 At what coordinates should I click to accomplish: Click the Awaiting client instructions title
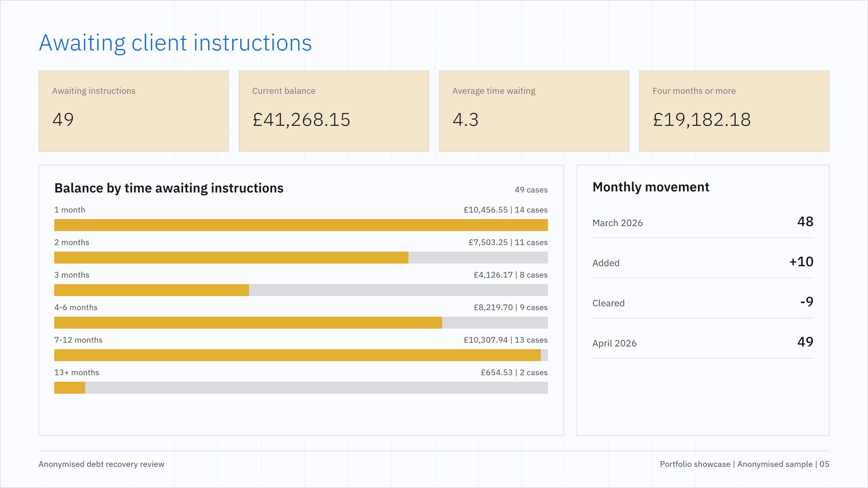175,43
